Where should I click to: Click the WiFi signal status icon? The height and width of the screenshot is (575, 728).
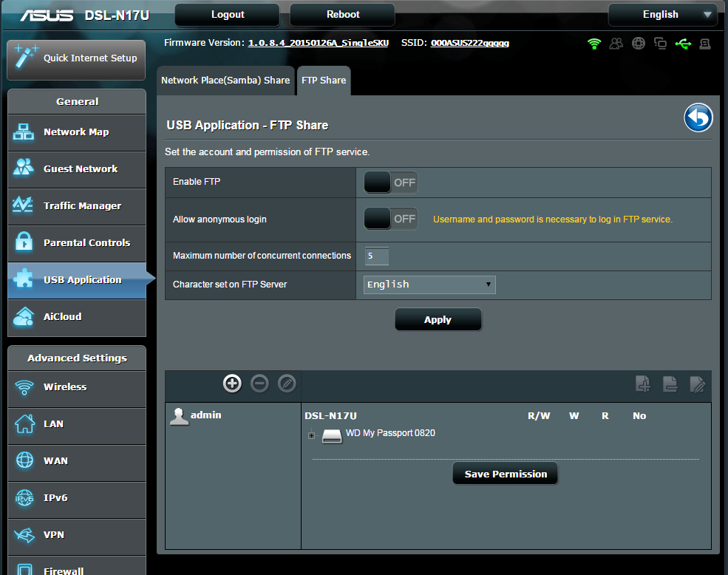pyautogui.click(x=593, y=44)
